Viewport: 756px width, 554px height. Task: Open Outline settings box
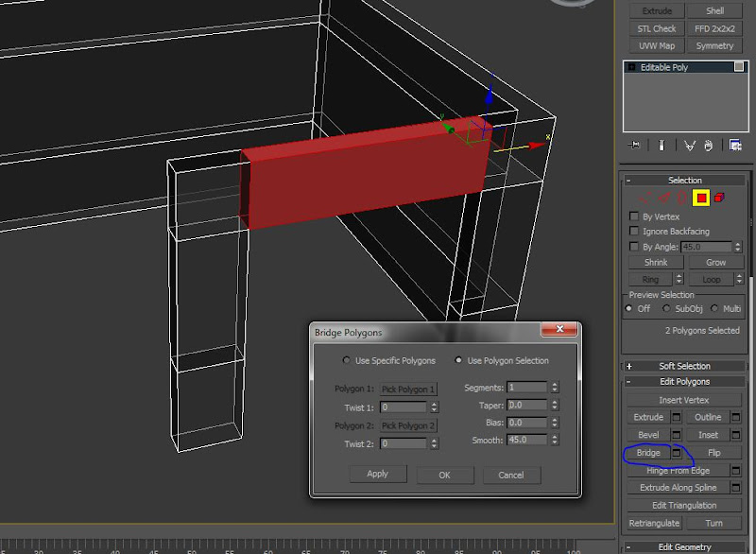[x=736, y=417]
